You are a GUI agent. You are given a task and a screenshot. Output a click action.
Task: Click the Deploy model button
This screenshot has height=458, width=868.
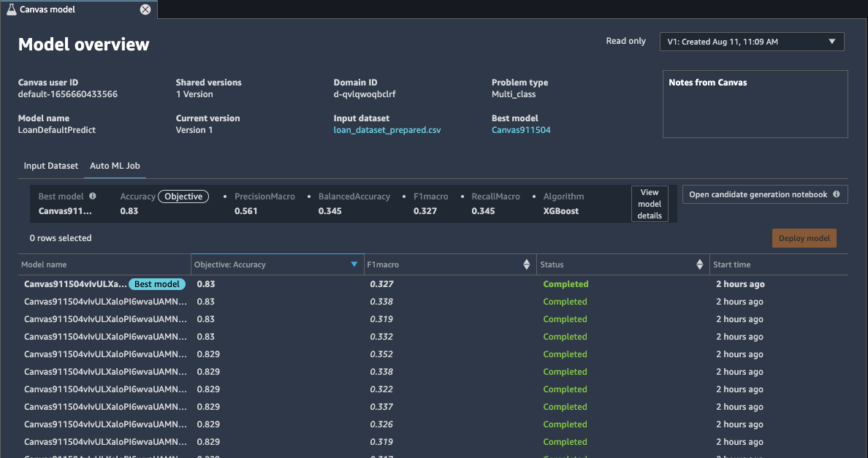coord(804,238)
